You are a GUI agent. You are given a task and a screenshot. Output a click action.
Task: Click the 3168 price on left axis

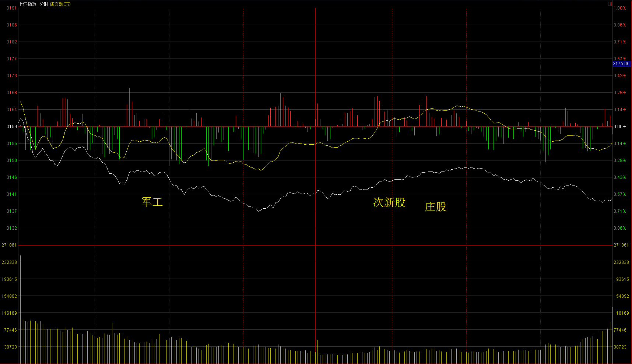tap(12, 93)
